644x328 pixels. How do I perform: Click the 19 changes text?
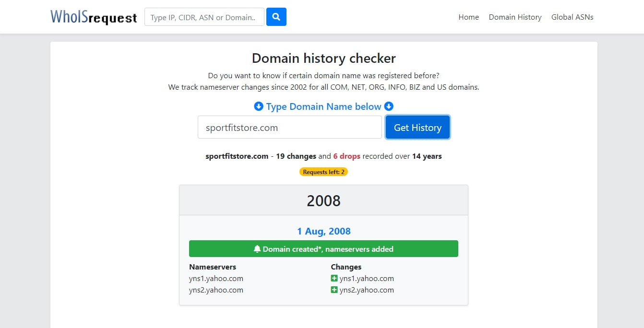click(x=296, y=156)
